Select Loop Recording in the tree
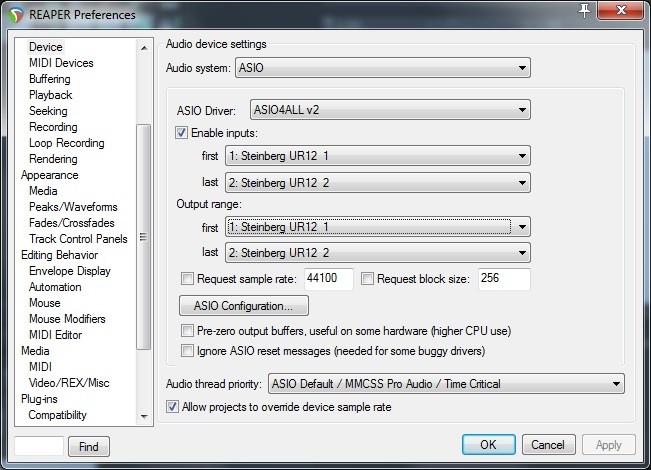Image resolution: width=651 pixels, height=470 pixels. click(x=66, y=143)
